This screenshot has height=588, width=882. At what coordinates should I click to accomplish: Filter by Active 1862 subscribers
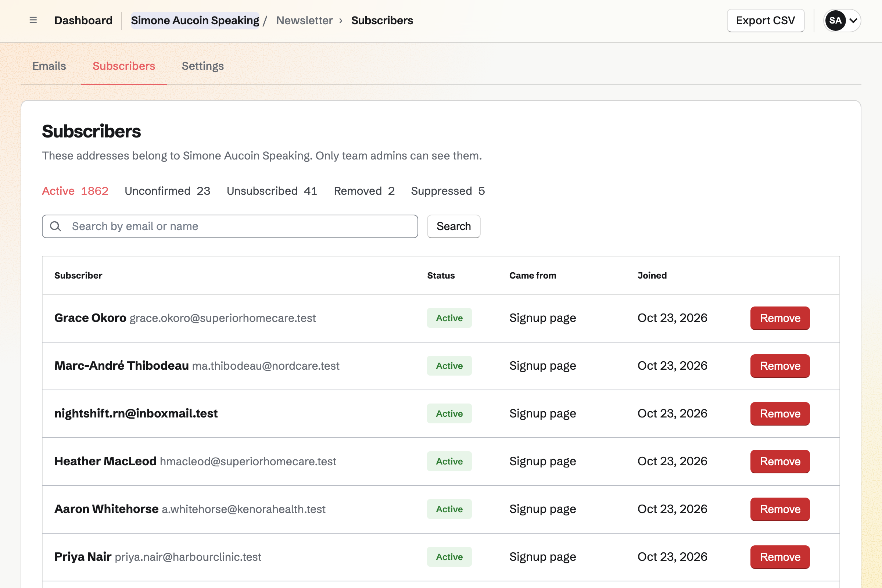pyautogui.click(x=75, y=191)
